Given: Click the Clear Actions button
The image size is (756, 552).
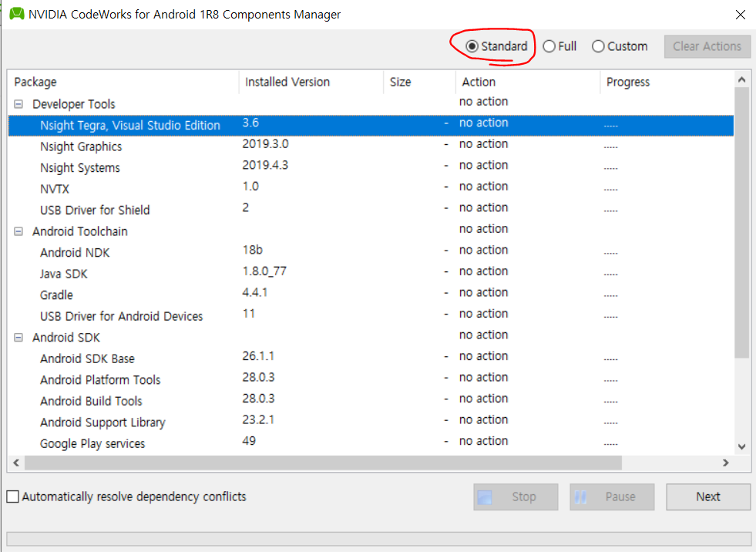Looking at the screenshot, I should (x=707, y=46).
